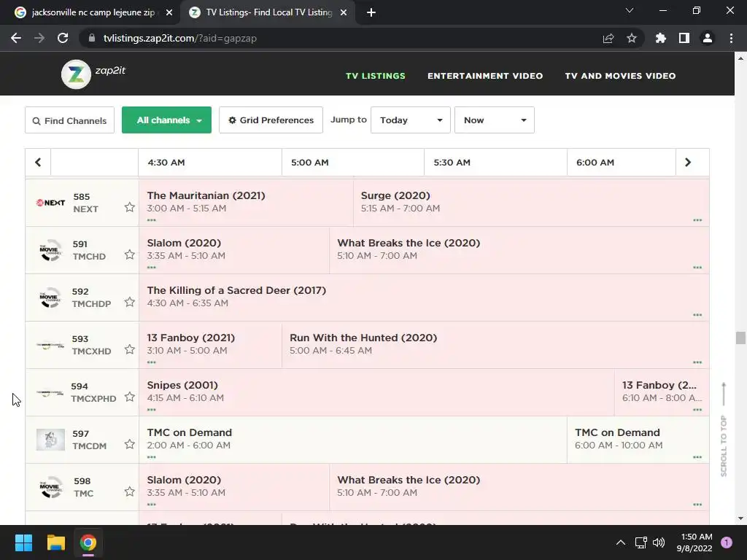Expand more options for The Mauritanian

click(152, 220)
